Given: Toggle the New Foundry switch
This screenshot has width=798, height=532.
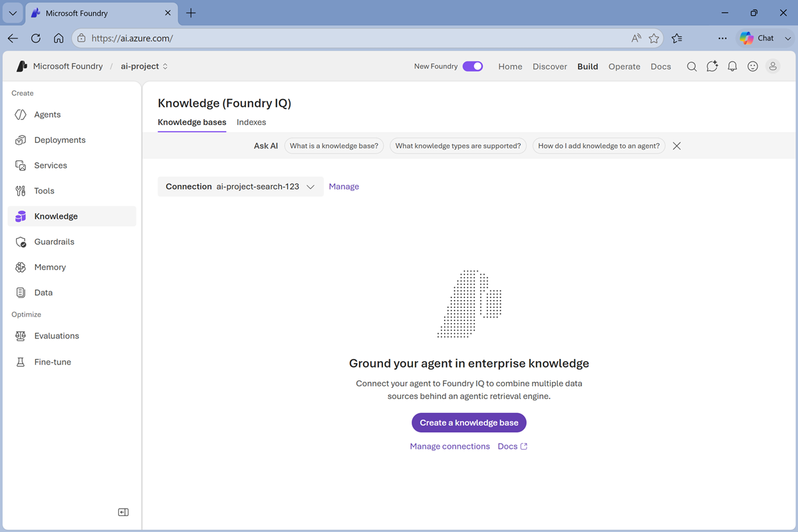Looking at the screenshot, I should [x=473, y=66].
